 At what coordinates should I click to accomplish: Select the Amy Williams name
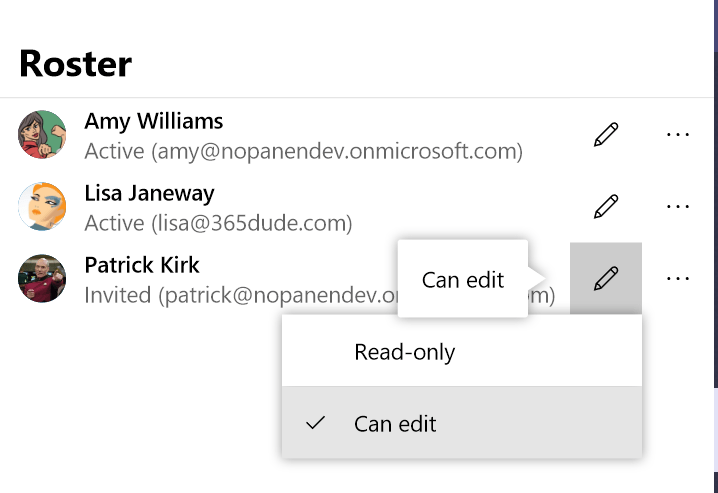(153, 121)
